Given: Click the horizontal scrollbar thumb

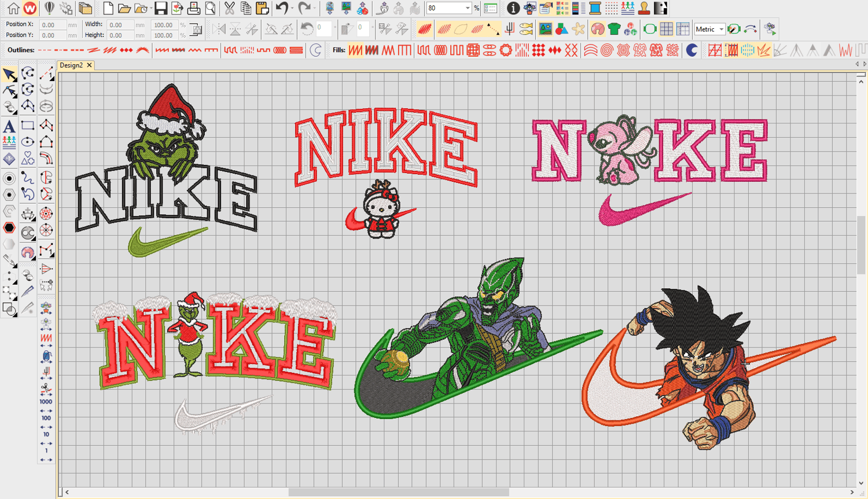Looking at the screenshot, I should click(398, 492).
